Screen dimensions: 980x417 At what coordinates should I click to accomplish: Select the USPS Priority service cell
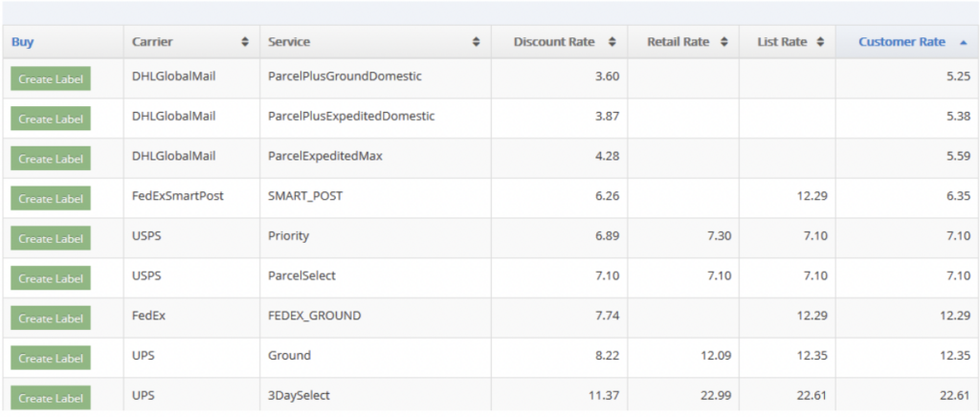point(289,235)
